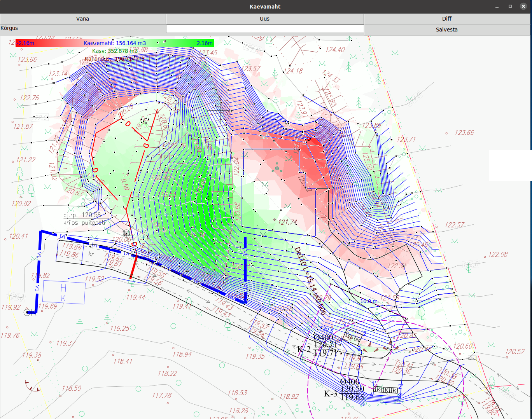Open the Diff view
The image size is (532, 419).
coord(446,19)
